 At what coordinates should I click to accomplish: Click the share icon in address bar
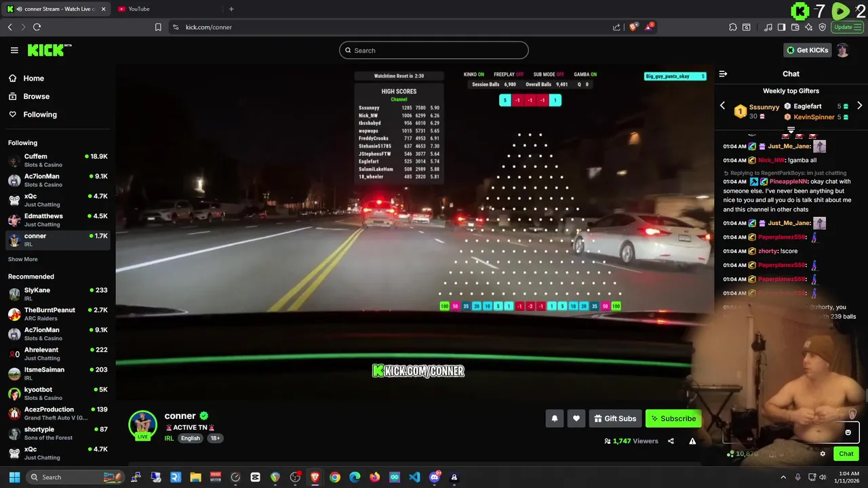pos(616,27)
